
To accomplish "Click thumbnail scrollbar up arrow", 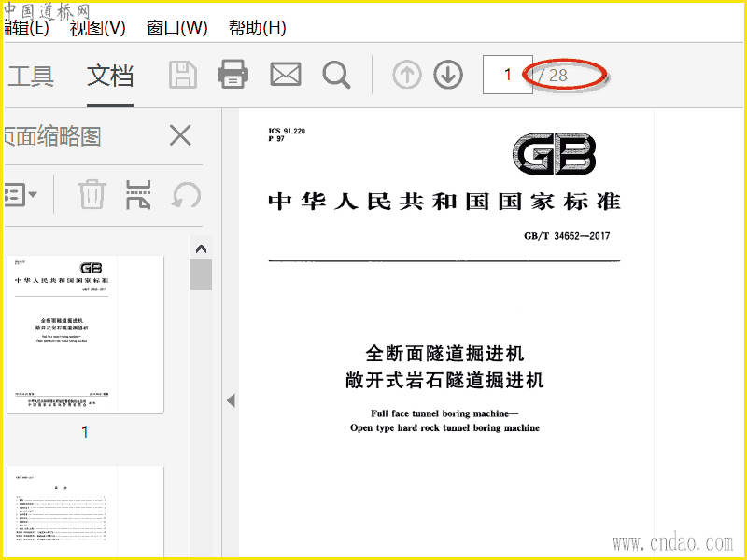I will (201, 248).
